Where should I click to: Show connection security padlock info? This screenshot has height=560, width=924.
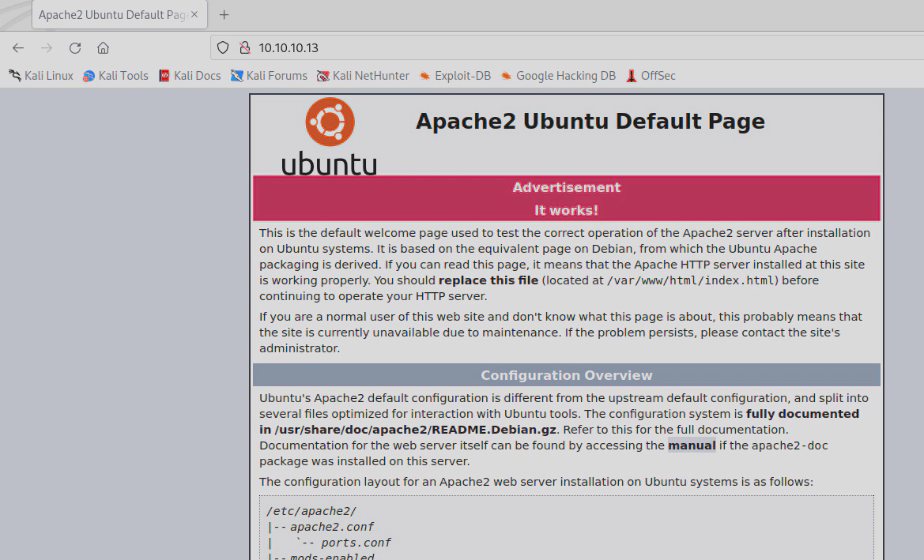pyautogui.click(x=243, y=47)
